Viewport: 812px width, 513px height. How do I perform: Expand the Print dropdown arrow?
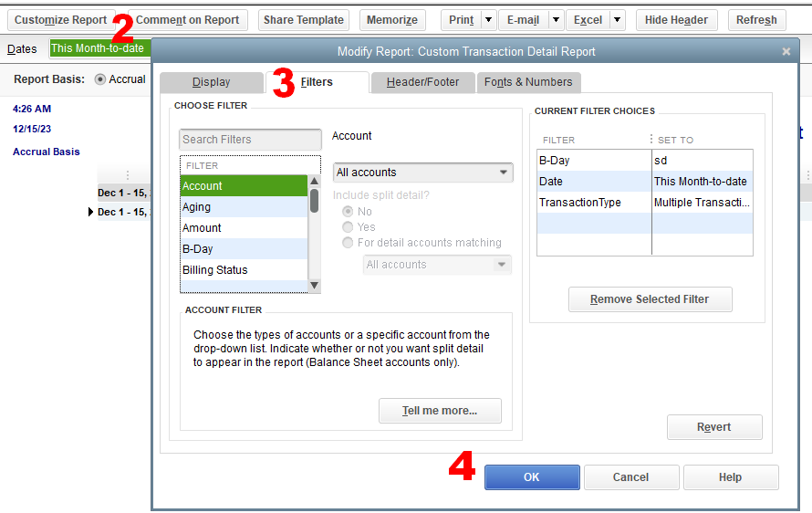[x=488, y=20]
